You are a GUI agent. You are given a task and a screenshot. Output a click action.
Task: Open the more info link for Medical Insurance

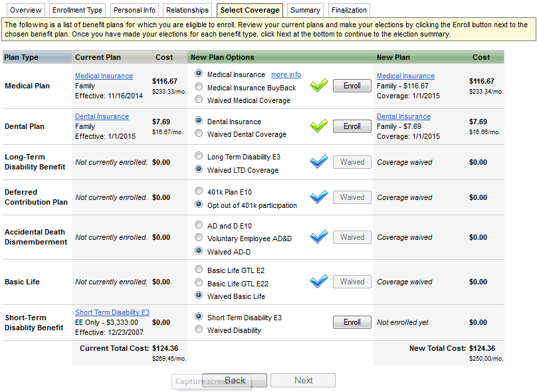coord(286,75)
